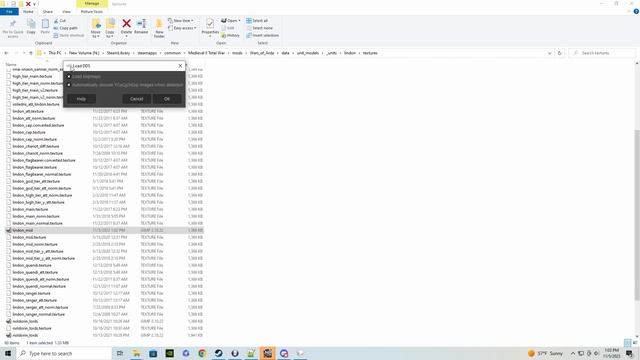This screenshot has width=640, height=360.
Task: Click the Properties checkmark icon
Action: (x=210, y=24)
